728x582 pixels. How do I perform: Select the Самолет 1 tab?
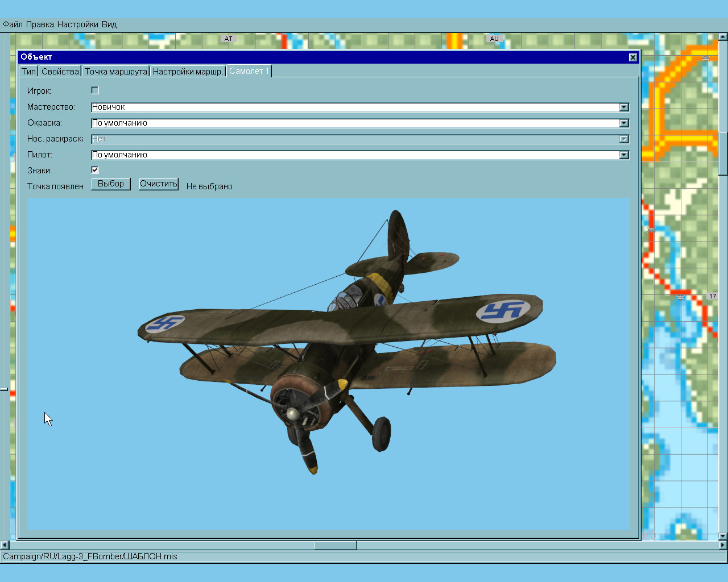tap(249, 71)
